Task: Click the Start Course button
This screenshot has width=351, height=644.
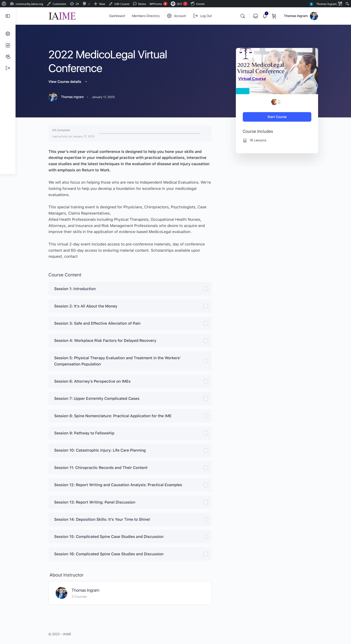Action: [277, 117]
